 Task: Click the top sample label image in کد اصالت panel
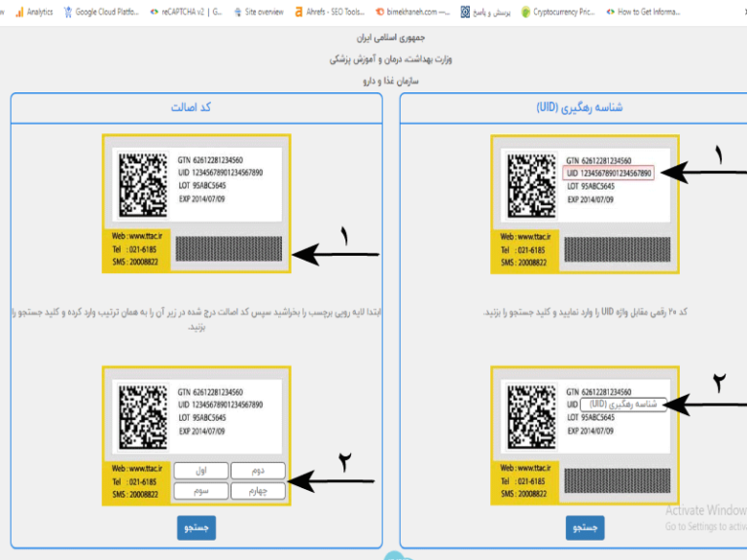[x=196, y=201]
